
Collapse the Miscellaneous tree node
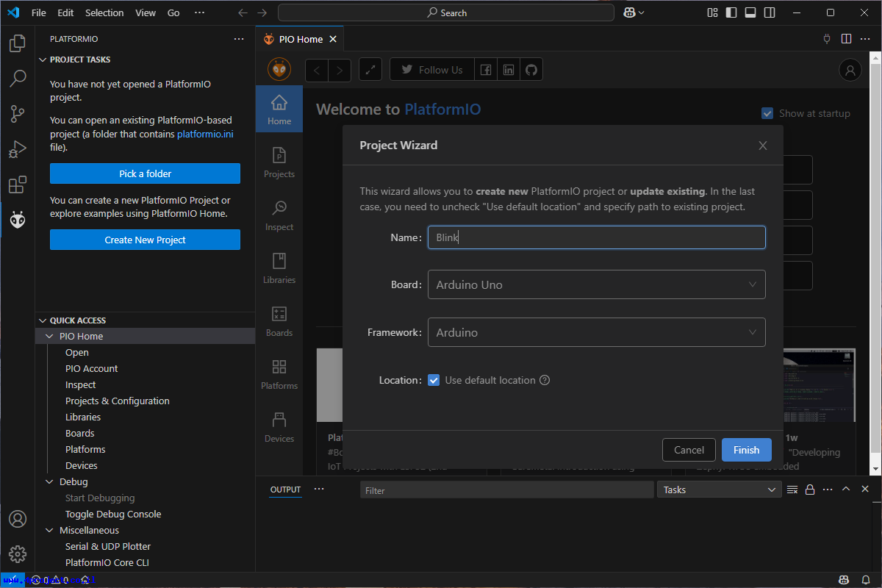[x=50, y=530]
